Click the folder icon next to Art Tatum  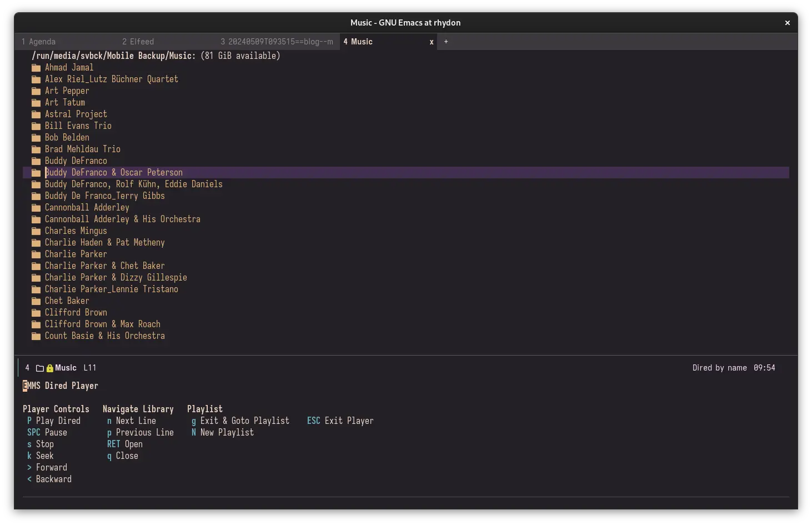[x=36, y=103]
